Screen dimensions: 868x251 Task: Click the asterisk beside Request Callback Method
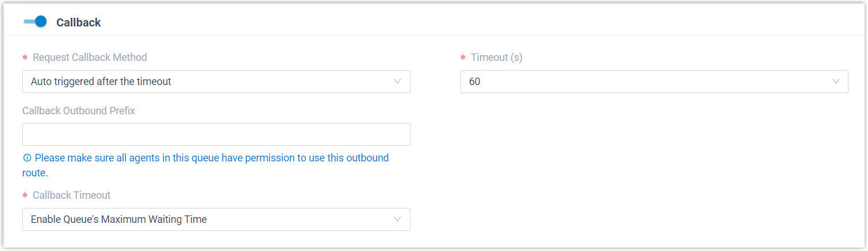coord(25,58)
